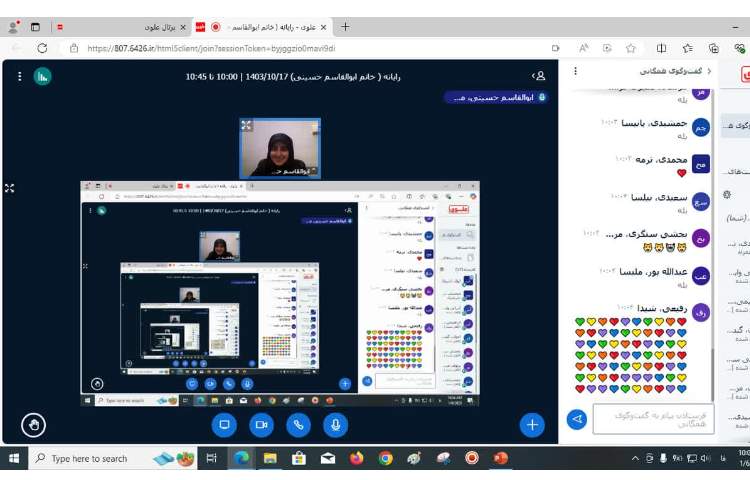This screenshot has height=480, width=750.
Task: Collapse the public chat panel using header arrow
Action: (708, 72)
